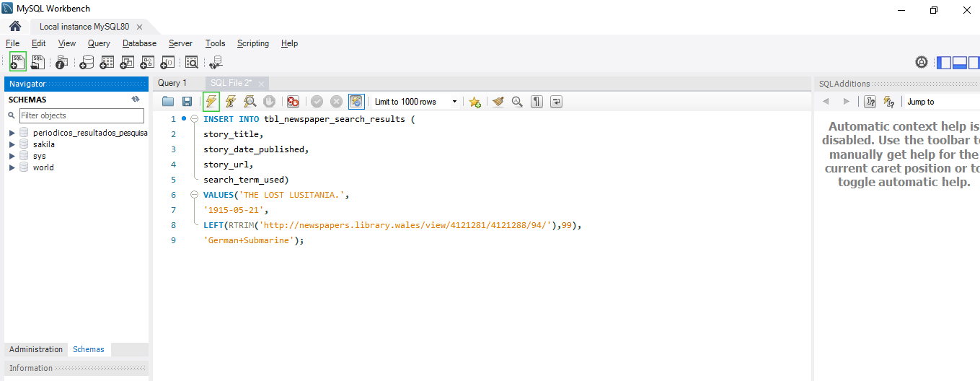Image resolution: width=980 pixels, height=381 pixels.
Task: Execute the SQL script with lightning icon
Action: click(211, 102)
